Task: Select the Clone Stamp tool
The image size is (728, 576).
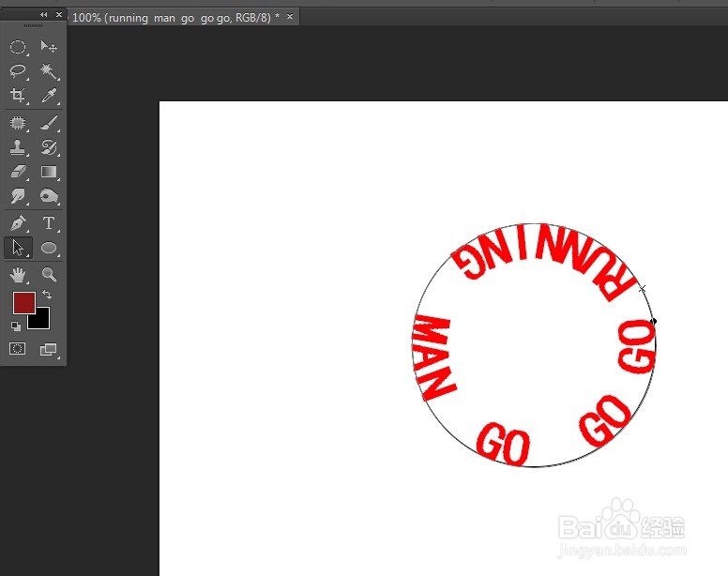Action: click(18, 147)
